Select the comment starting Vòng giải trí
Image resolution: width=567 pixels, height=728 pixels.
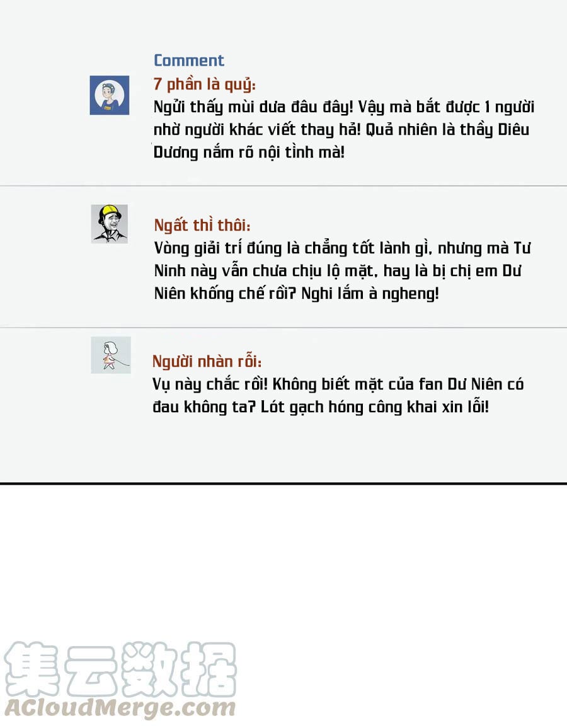coord(343,270)
